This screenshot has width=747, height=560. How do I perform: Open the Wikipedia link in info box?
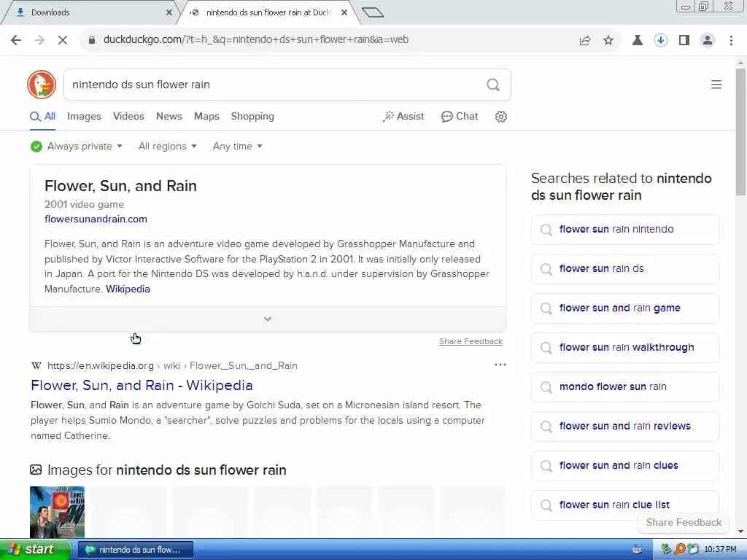coord(128,289)
